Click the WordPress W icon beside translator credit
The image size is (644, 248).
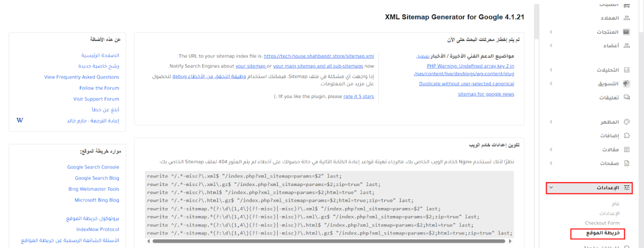click(x=20, y=120)
